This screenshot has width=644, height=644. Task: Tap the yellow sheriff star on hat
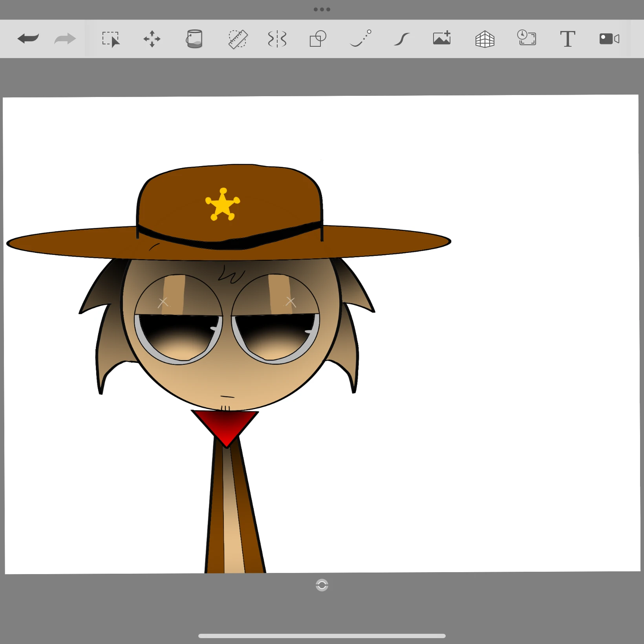pyautogui.click(x=223, y=205)
